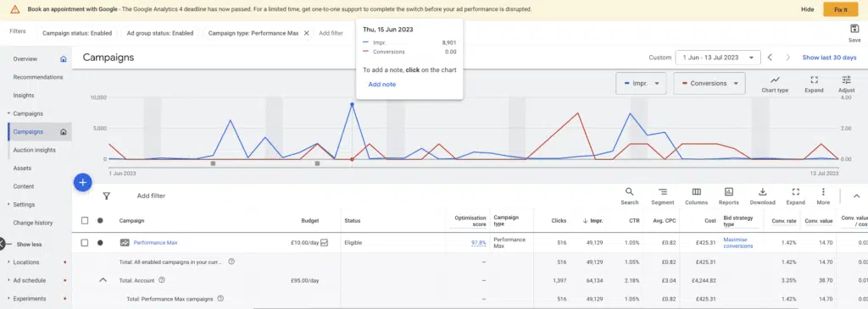Click the Campaign status: Enabled filter chip
The image size is (868, 309).
coord(77,33)
